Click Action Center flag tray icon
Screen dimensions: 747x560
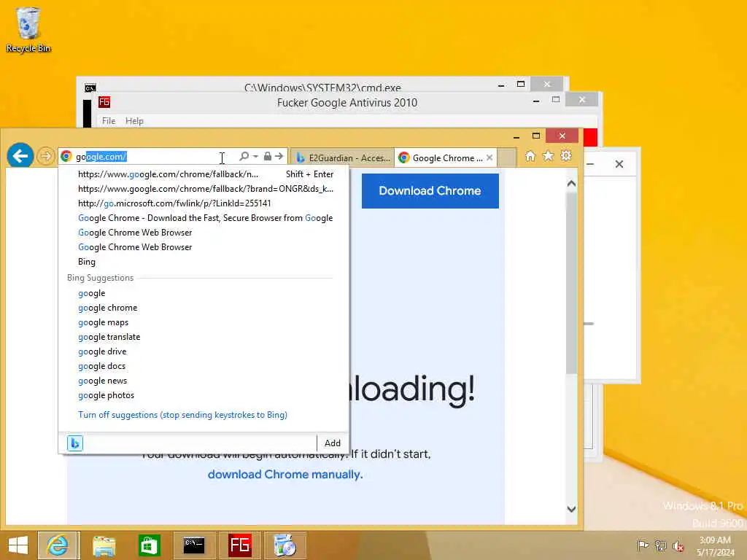(x=643, y=545)
